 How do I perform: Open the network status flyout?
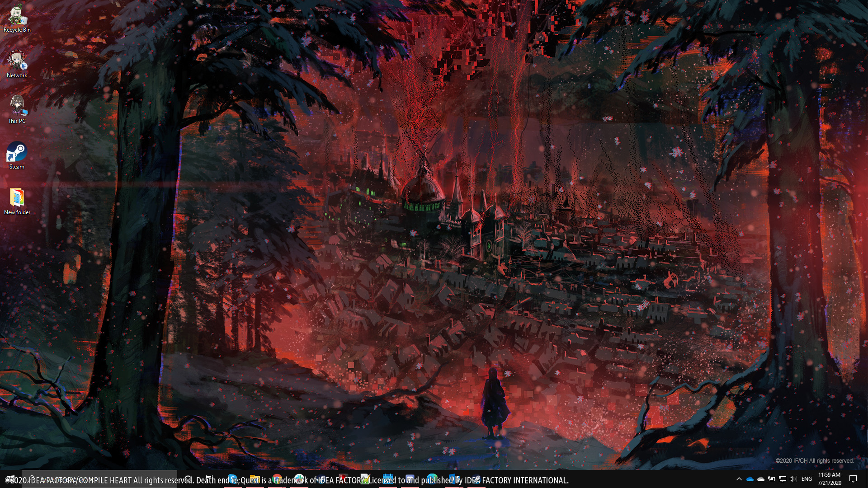pos(783,479)
